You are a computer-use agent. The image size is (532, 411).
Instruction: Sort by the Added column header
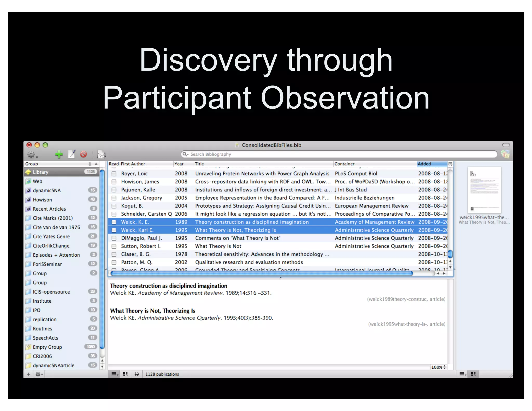coord(432,164)
